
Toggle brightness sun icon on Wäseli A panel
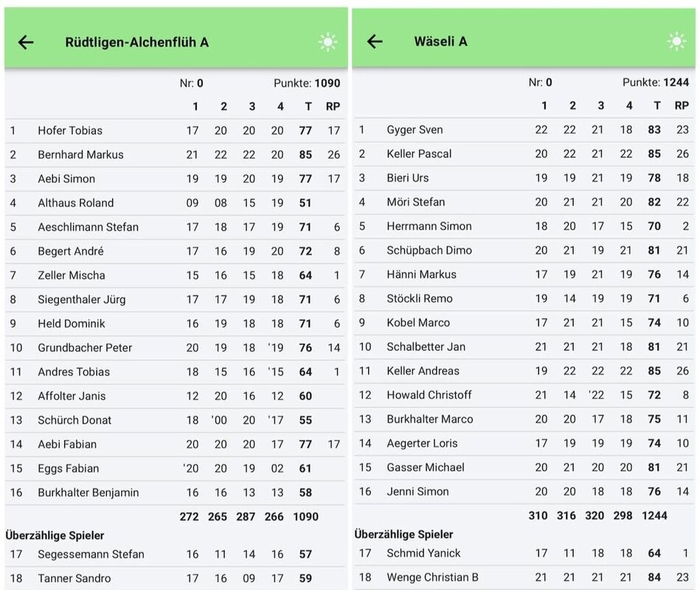tap(676, 41)
